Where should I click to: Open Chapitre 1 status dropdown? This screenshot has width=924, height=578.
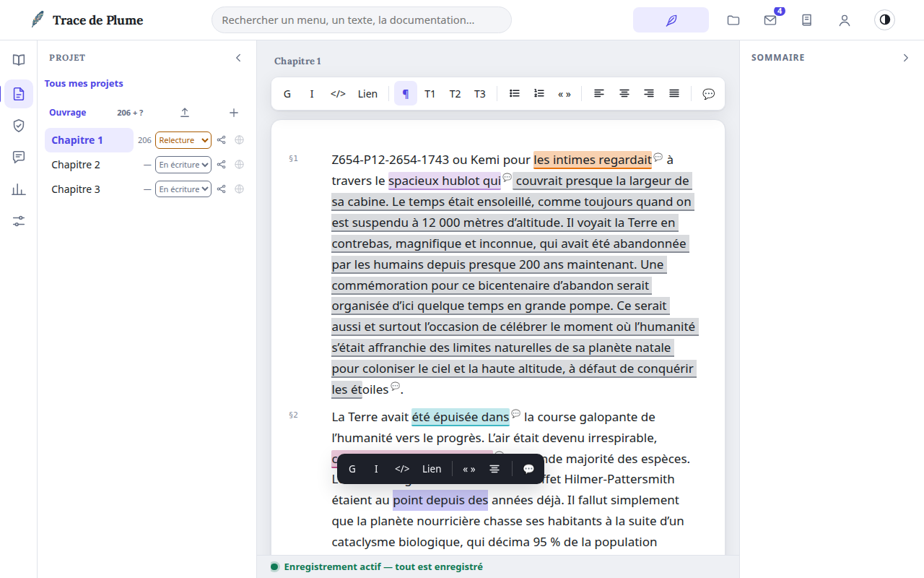tap(183, 140)
